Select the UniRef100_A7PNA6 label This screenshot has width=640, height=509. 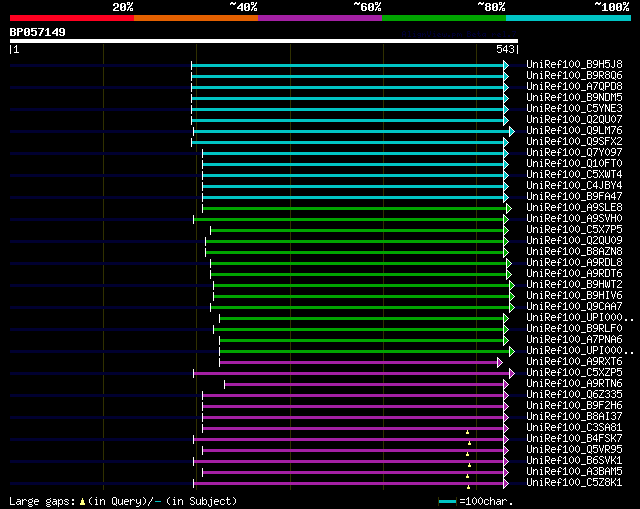click(574, 340)
